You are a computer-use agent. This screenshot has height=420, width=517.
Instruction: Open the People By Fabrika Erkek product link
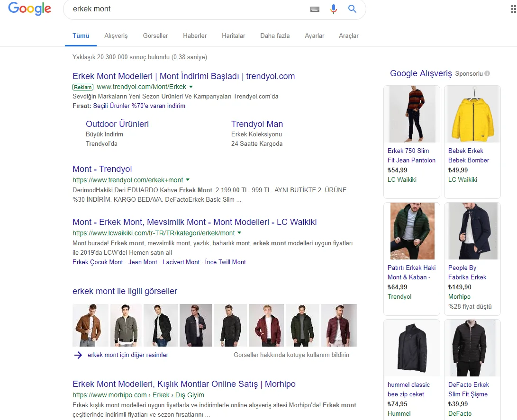coord(467,272)
